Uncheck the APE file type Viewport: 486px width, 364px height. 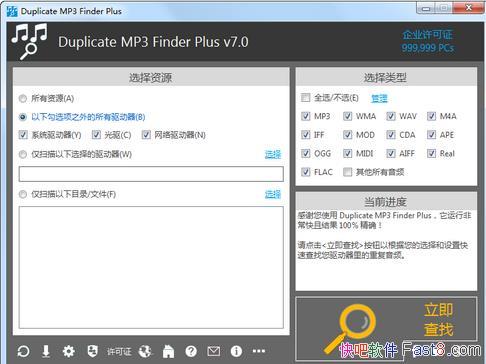point(431,135)
